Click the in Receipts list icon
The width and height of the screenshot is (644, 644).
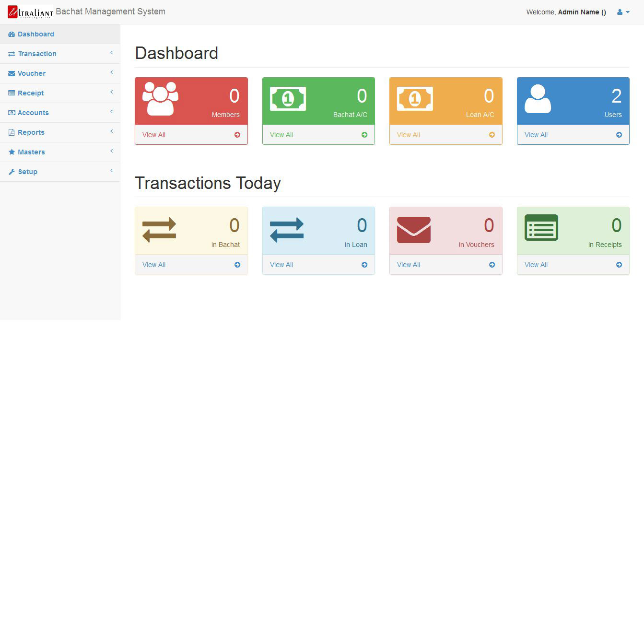tap(541, 228)
